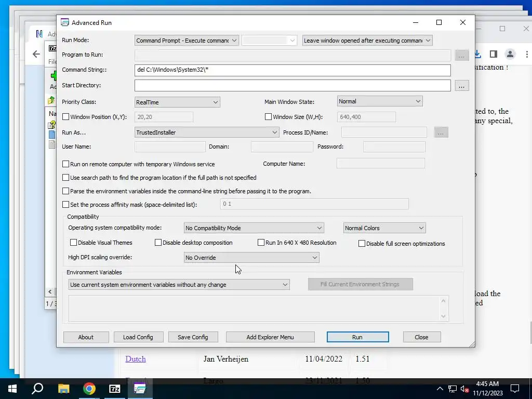
Task: Open muted volume tray icon
Action: 465,389
